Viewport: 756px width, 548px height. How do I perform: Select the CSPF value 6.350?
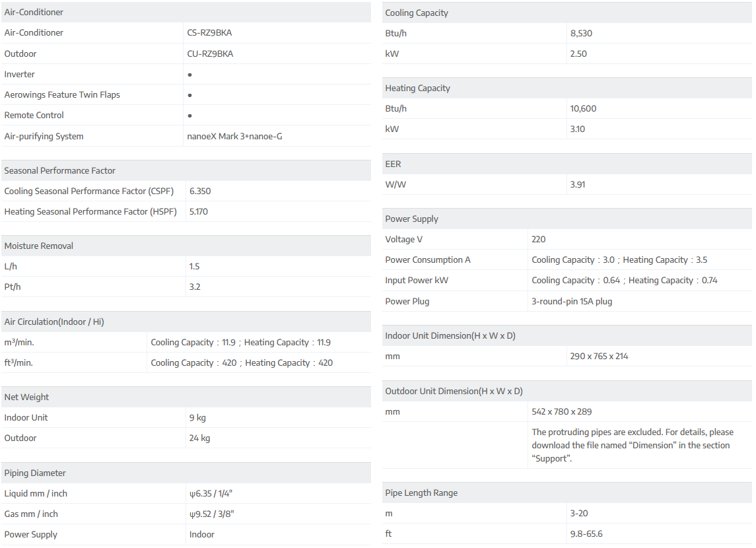[x=200, y=191]
